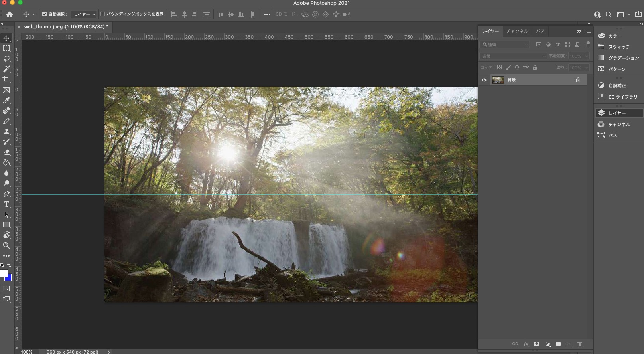Uncheck the 自動選択 checkbox
This screenshot has width=644, height=354.
tap(44, 14)
